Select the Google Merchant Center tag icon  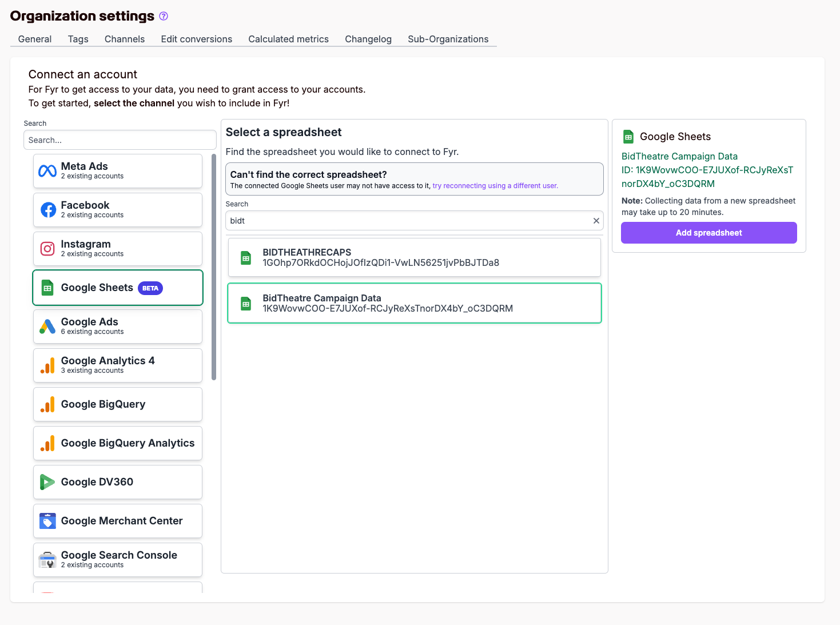click(47, 521)
